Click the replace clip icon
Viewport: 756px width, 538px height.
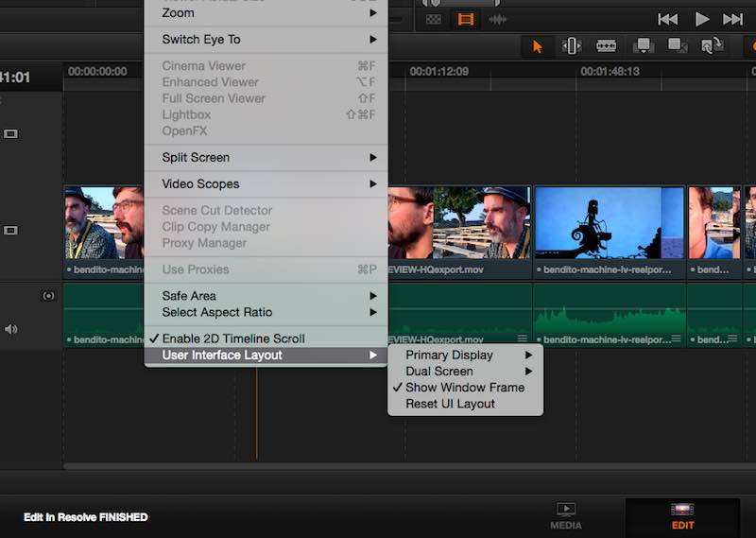(x=712, y=45)
